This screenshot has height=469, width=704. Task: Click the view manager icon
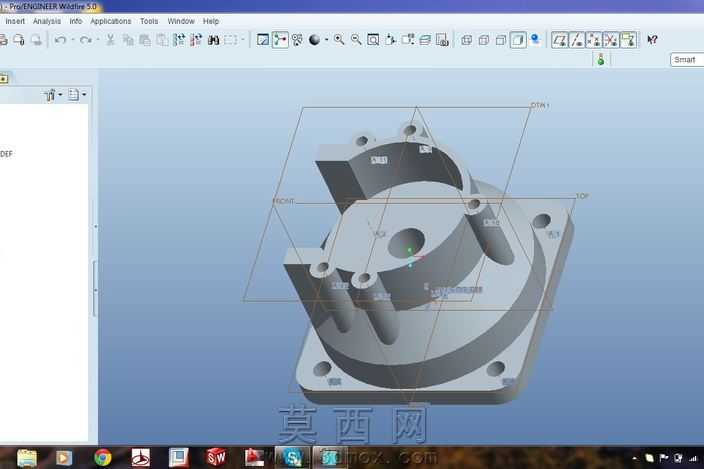tap(442, 40)
